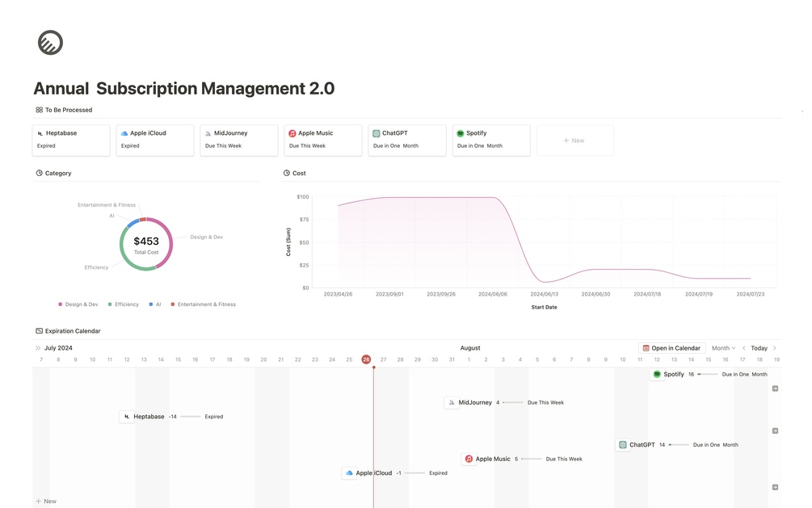Screen dimensions: 812x508
Task: Toggle the Efficiency legend series
Action: (x=123, y=304)
